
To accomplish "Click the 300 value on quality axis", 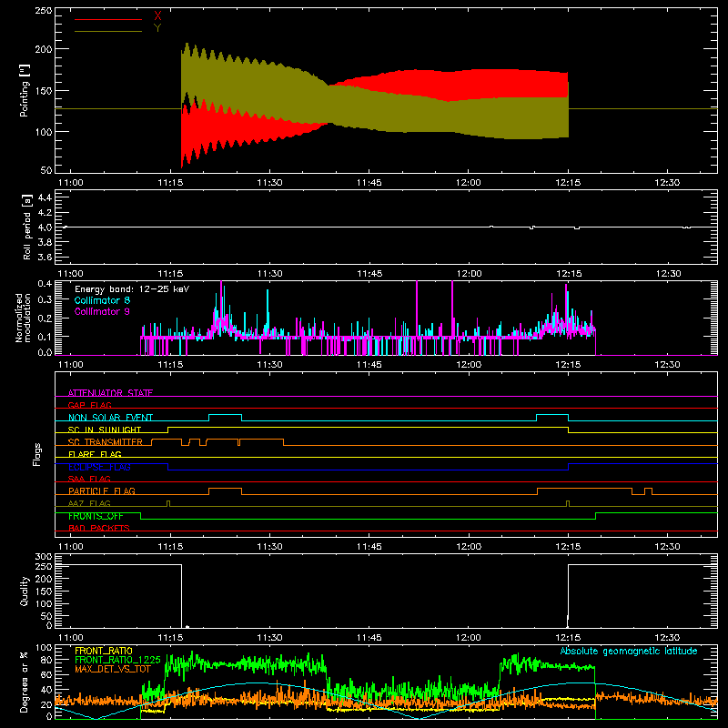I will pos(44,557).
